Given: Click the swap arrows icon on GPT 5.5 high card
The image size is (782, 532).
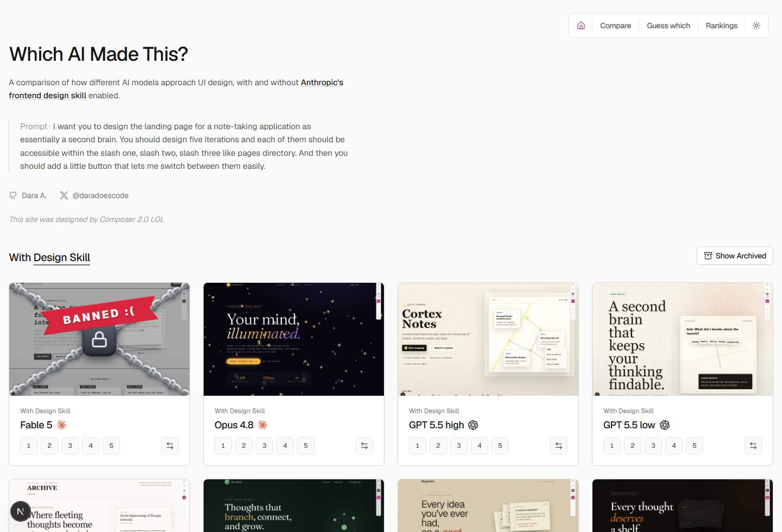Looking at the screenshot, I should [559, 446].
